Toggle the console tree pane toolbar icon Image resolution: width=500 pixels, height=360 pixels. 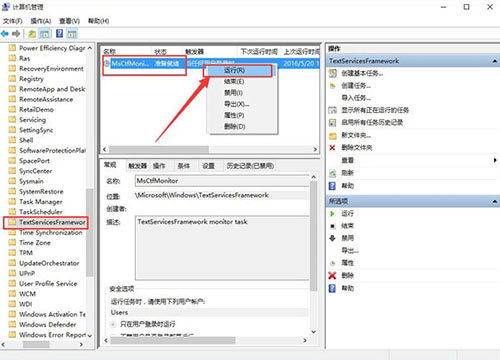44,34
